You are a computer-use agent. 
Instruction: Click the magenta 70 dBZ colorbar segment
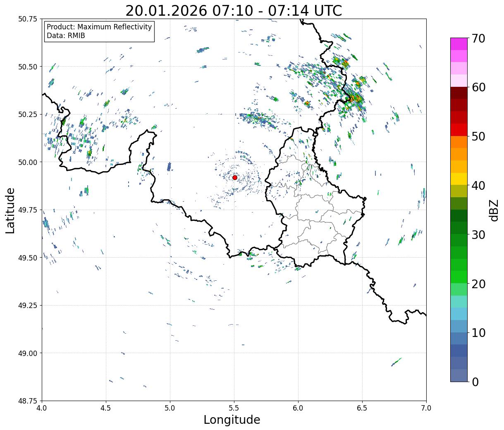pyautogui.click(x=459, y=44)
